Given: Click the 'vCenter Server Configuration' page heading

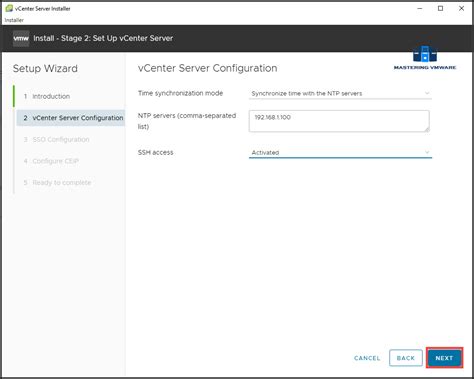Looking at the screenshot, I should [207, 68].
